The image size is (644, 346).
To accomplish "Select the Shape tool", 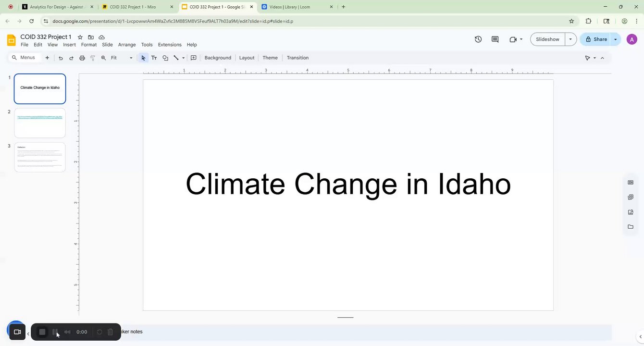I will [x=165, y=58].
